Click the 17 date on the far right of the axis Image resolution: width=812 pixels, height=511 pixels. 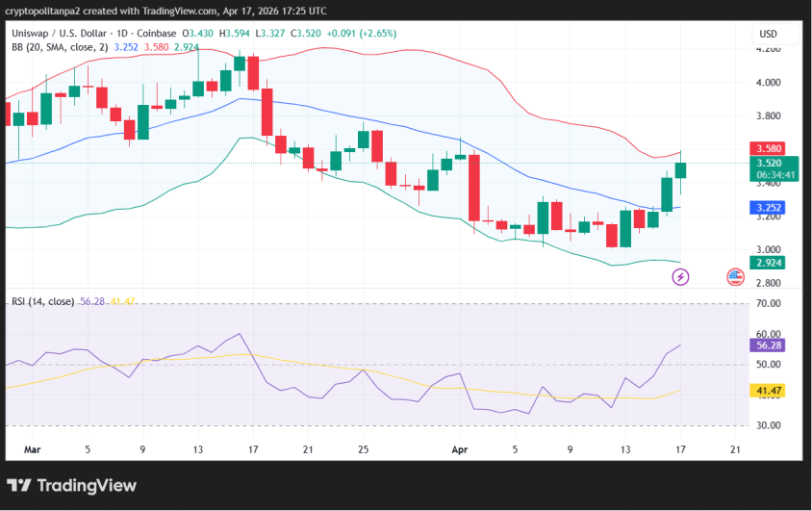pos(680,448)
